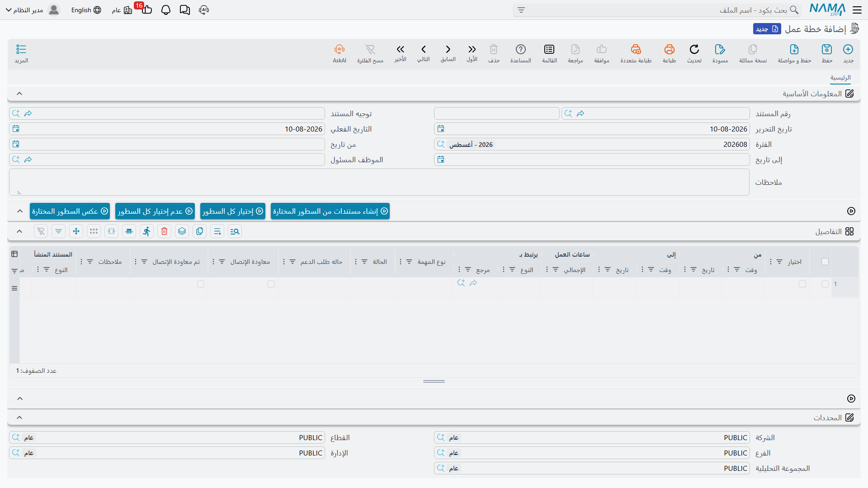Click إنشاء مستندات من السطور المختارة button

click(330, 211)
